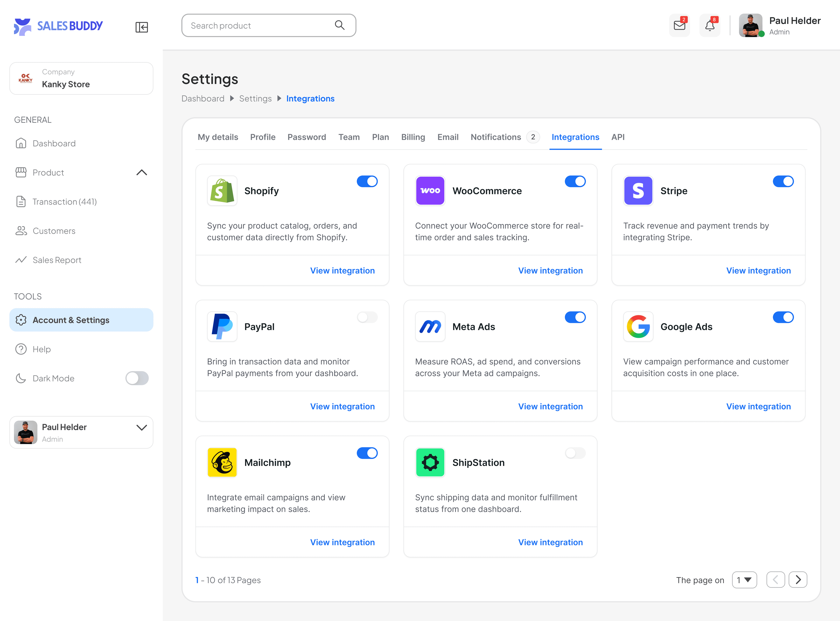
Task: View integration for Google Ads
Action: 758,406
